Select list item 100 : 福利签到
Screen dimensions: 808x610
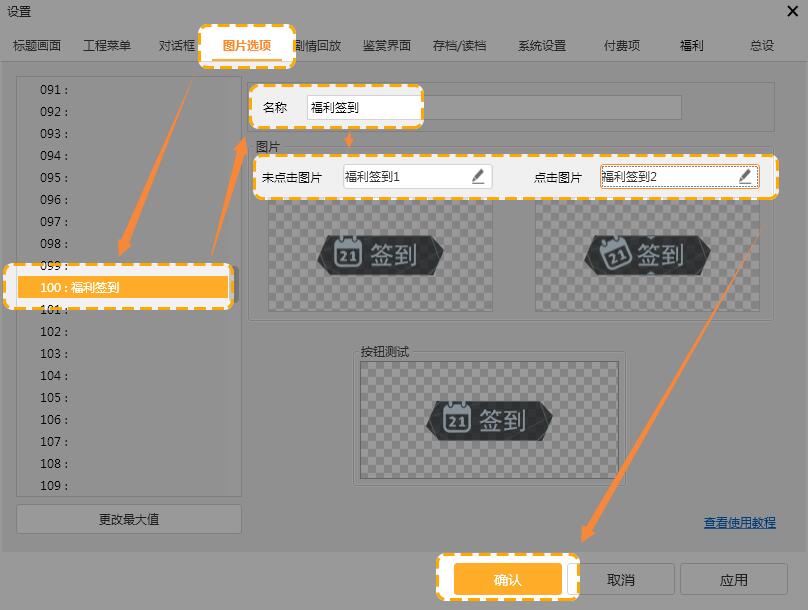click(124, 288)
